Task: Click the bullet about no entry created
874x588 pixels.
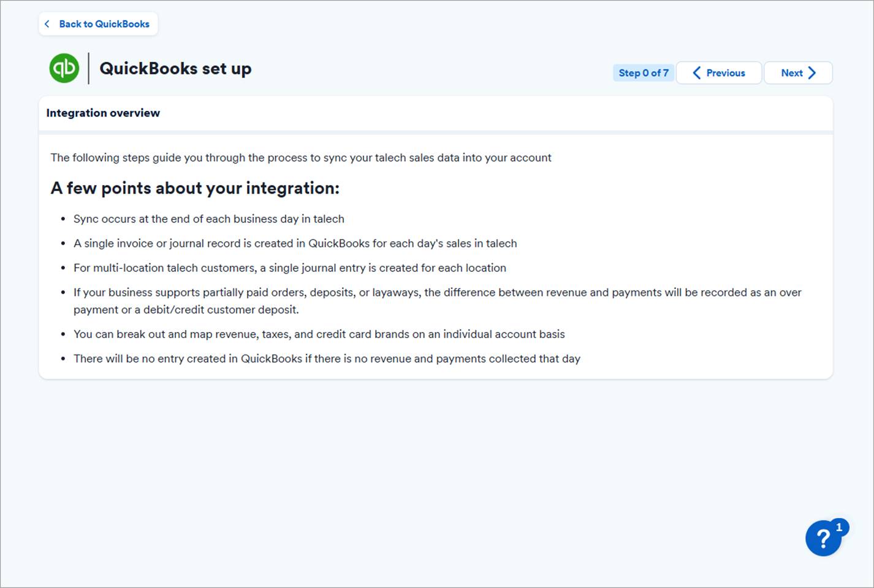Action: point(327,358)
